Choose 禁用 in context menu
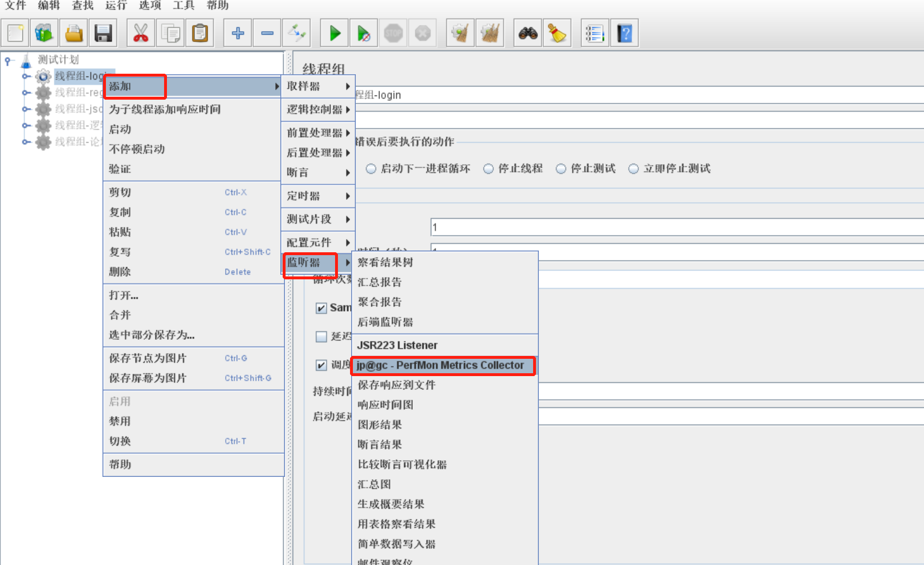This screenshot has height=565, width=924. pyautogui.click(x=192, y=422)
